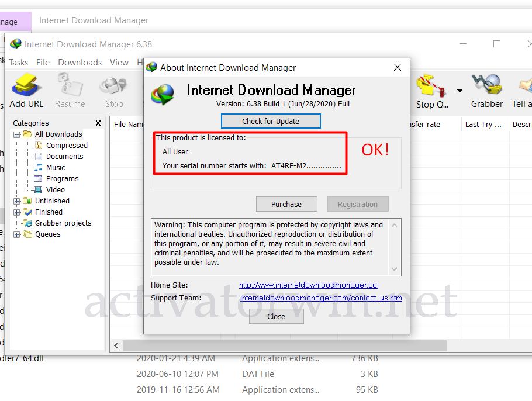Open the Tasks menu
Screen dimensions: 532x401
coord(18,63)
